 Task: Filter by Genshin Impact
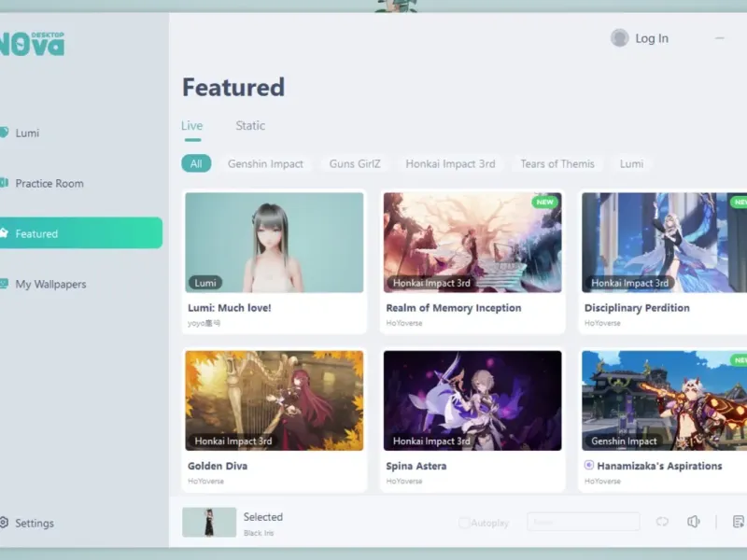[265, 164]
